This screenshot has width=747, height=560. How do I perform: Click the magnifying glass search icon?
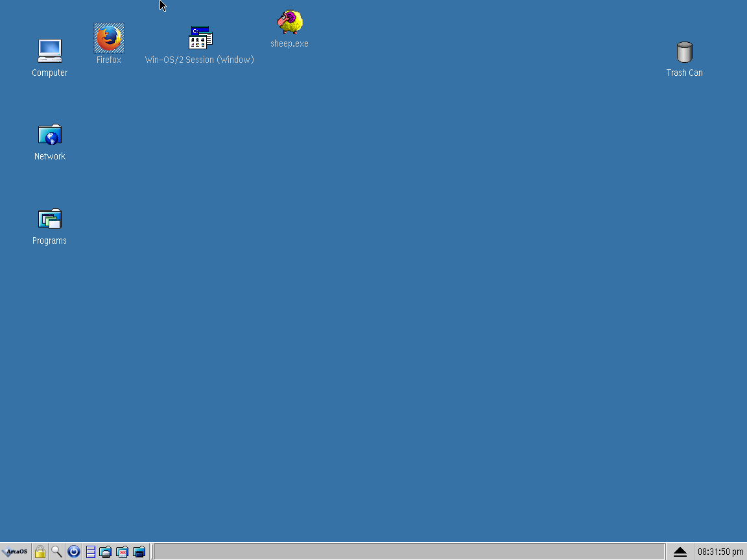[x=57, y=552]
